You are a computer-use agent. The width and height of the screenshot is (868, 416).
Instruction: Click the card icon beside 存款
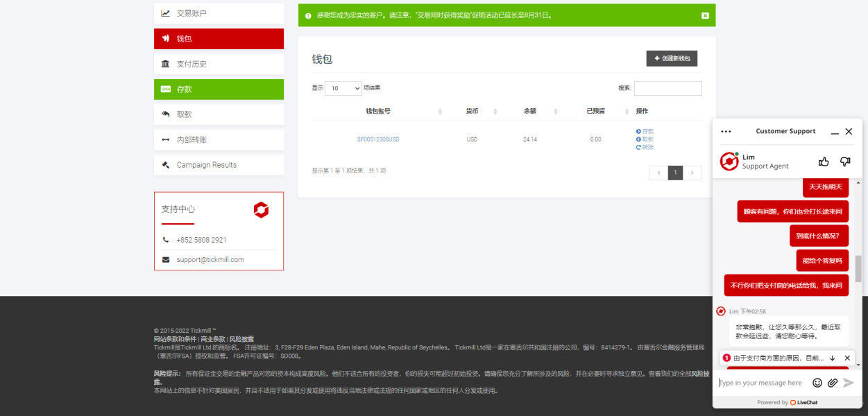pyautogui.click(x=165, y=89)
